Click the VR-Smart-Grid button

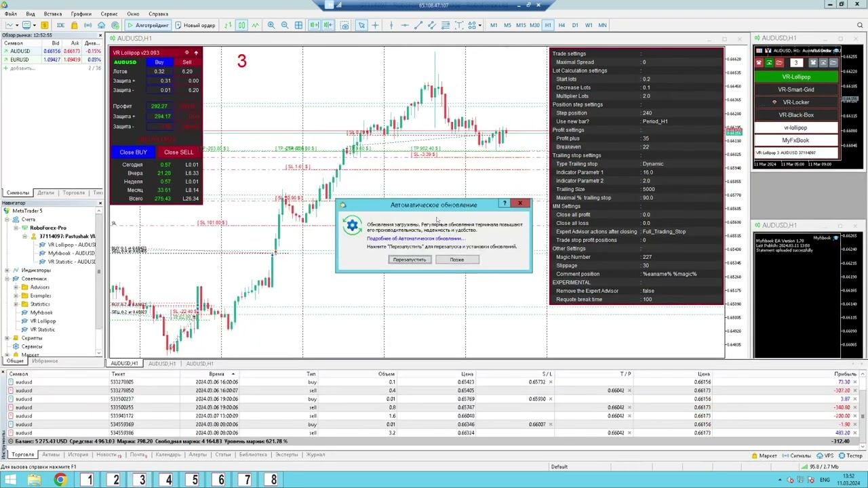[x=796, y=89]
